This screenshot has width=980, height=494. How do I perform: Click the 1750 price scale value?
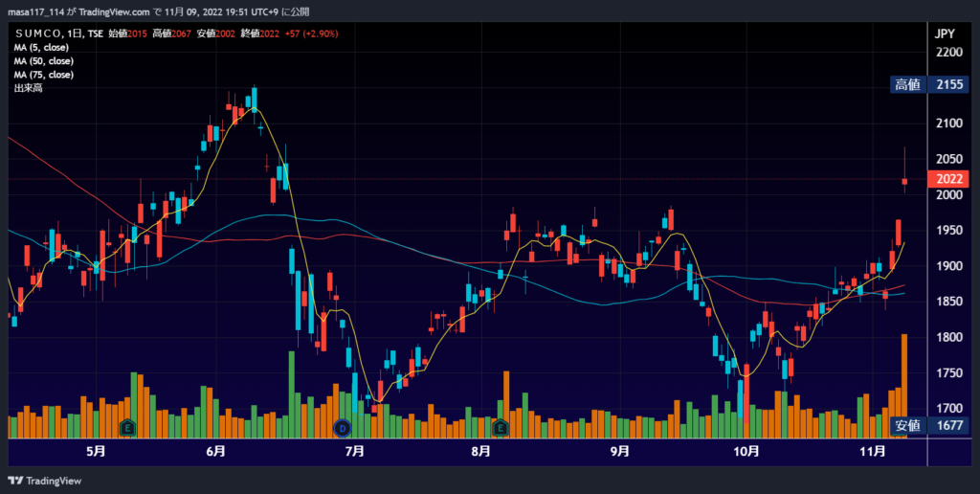pyautogui.click(x=948, y=372)
